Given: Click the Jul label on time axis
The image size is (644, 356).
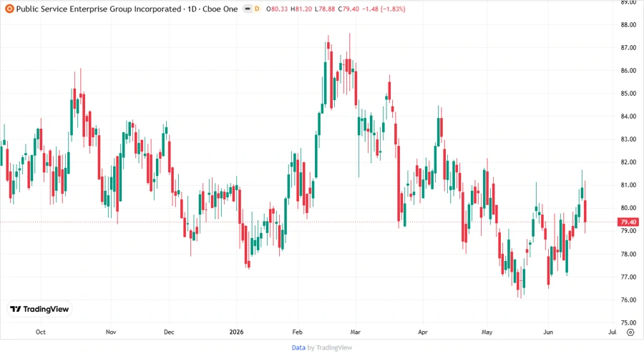Looking at the screenshot, I should [612, 332].
